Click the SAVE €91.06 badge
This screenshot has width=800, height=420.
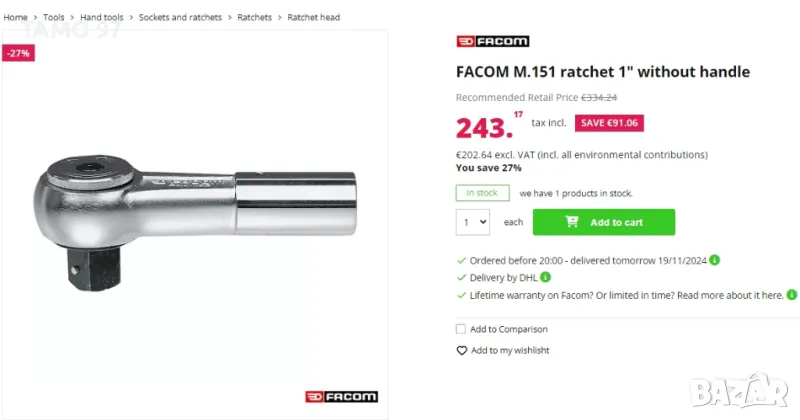coord(608,123)
